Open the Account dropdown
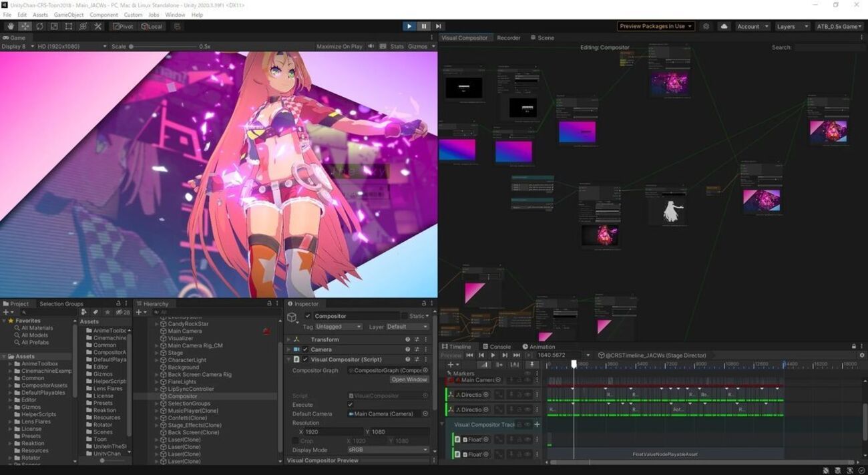Viewport: 868px width, 475px height. (x=752, y=26)
